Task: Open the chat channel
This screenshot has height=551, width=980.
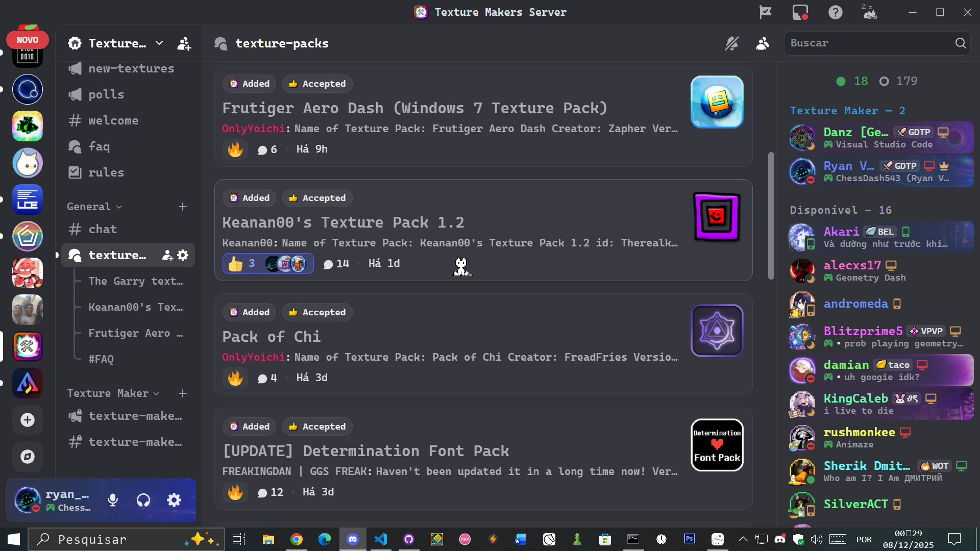Action: [103, 229]
